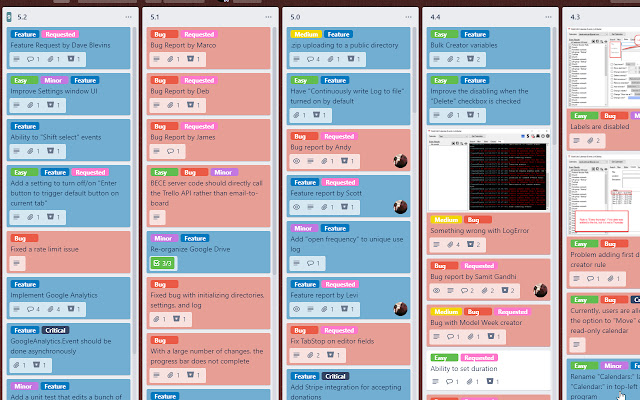Click description icon on Fixed a rate limit issue
Viewport: 640px width, 400px height.
16,263
